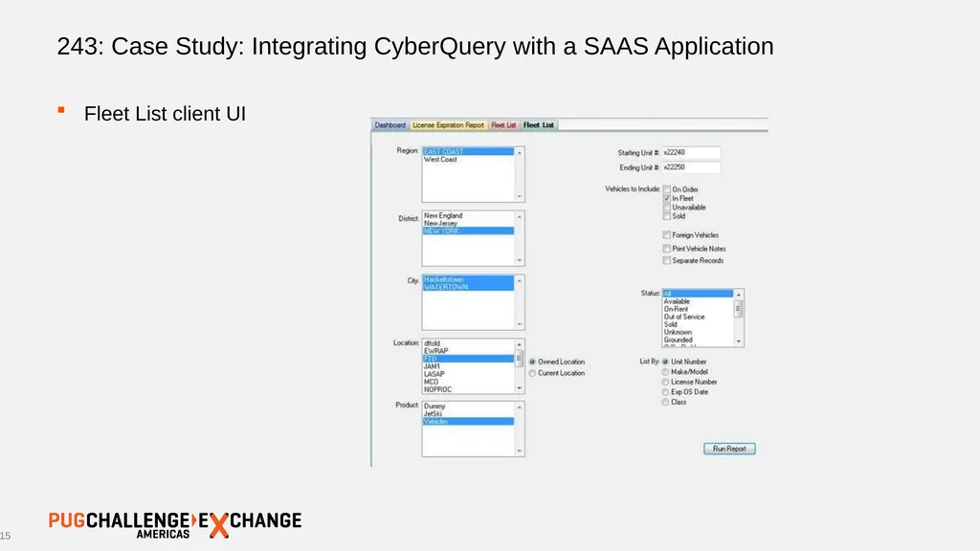List by Exp OS Date
The width and height of the screenshot is (980, 551).
(x=666, y=391)
